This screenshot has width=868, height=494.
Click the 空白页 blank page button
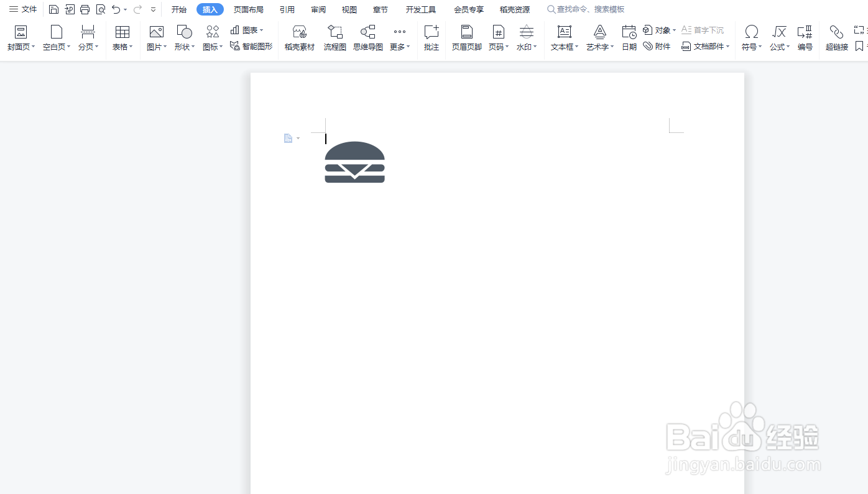pyautogui.click(x=55, y=37)
